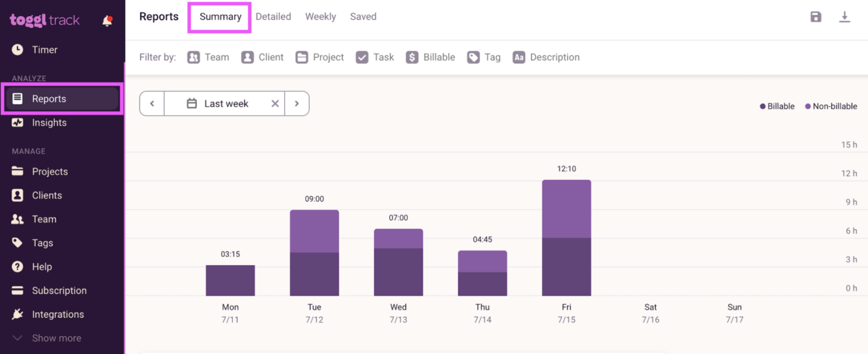Image resolution: width=868 pixels, height=354 pixels.
Task: Switch to the Detailed reports tab
Action: [x=273, y=17]
